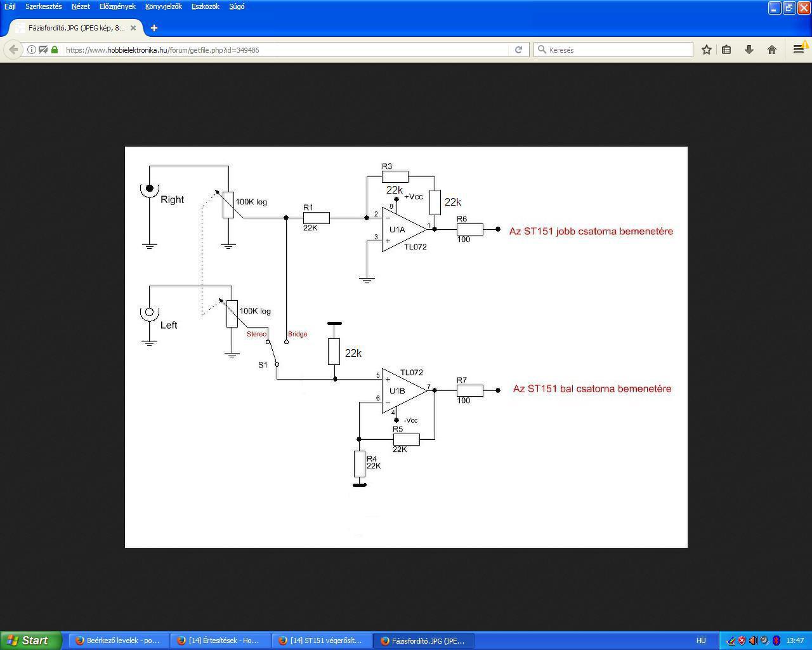
Task: Click the 'Right' input label
Action: [x=172, y=199]
